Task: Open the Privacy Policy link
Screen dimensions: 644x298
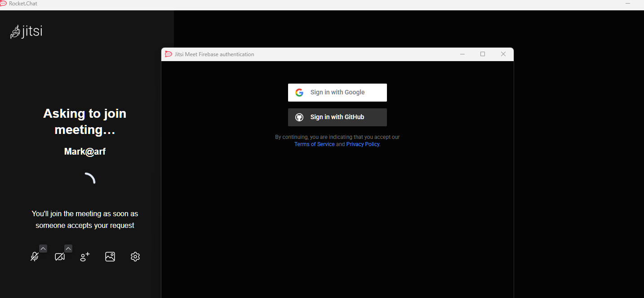Action: tap(363, 144)
